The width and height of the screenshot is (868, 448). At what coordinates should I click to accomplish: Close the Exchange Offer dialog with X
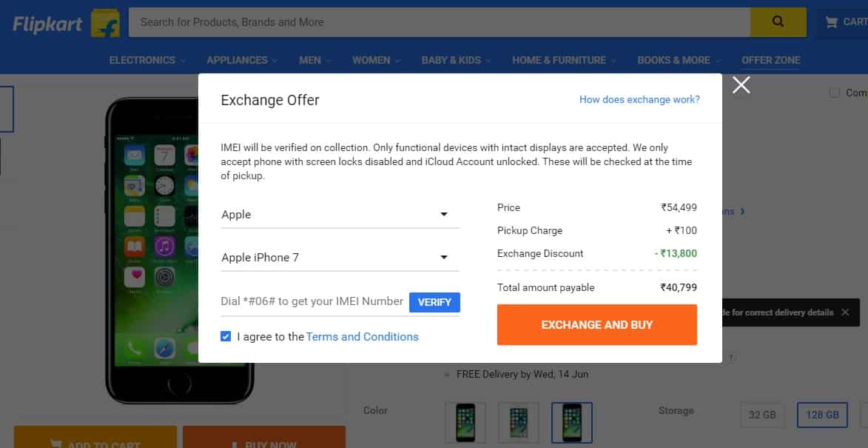741,84
